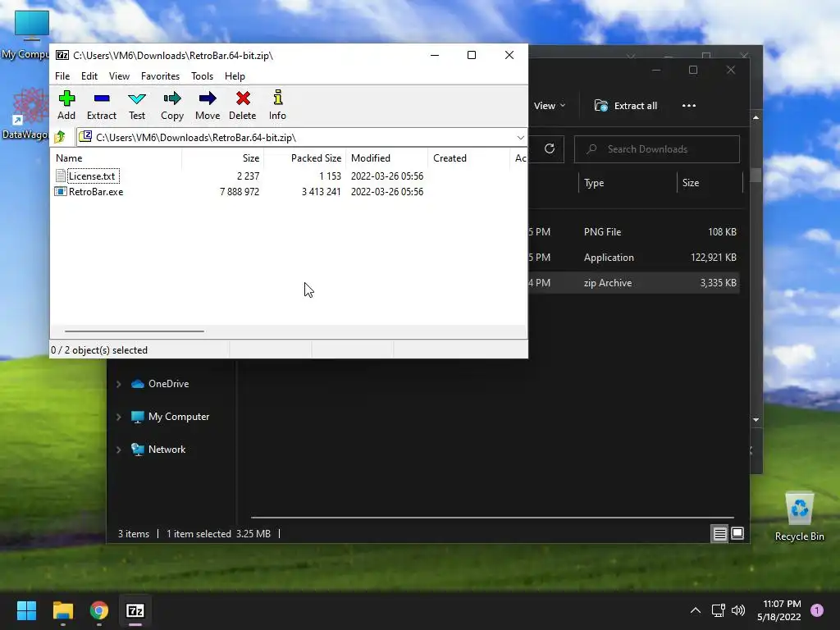Click the volume speaker tray icon

(738, 610)
